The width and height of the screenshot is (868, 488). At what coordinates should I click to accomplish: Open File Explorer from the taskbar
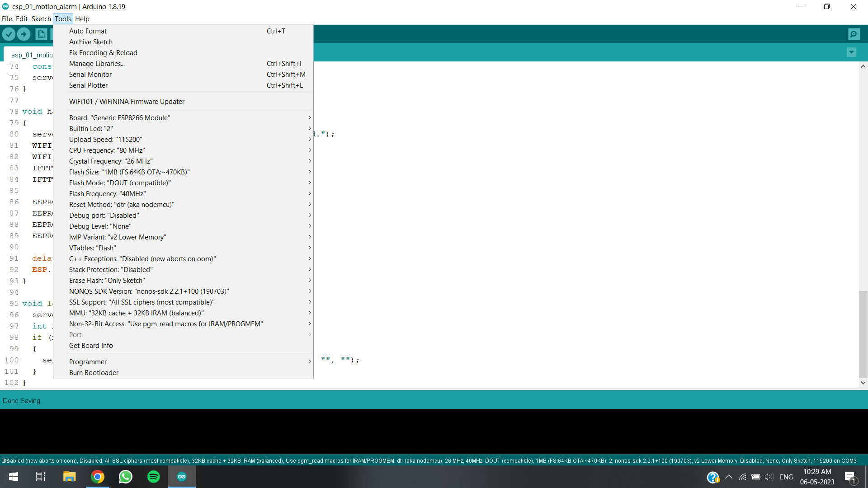tap(69, 476)
